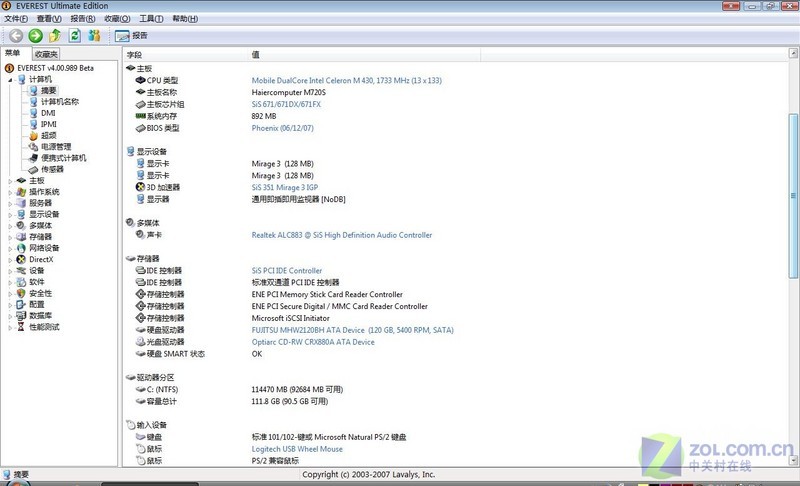Expand the 存储器 tree node

click(10, 237)
